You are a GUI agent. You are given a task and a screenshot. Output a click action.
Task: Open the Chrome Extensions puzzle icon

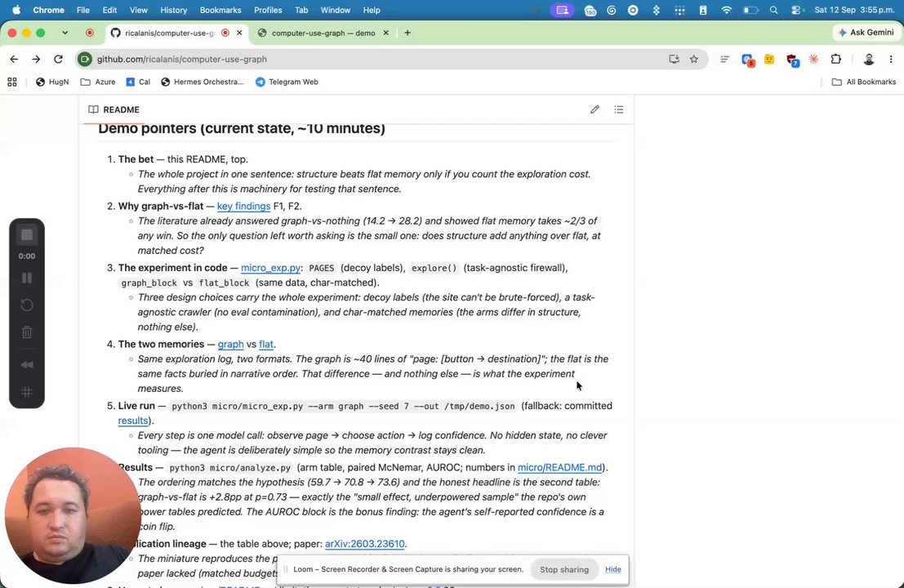pos(836,59)
